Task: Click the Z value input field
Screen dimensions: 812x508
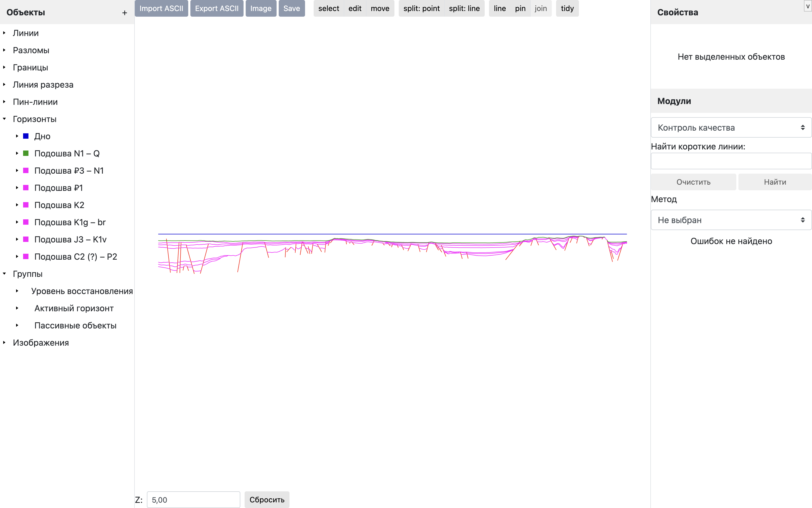Action: pos(194,500)
